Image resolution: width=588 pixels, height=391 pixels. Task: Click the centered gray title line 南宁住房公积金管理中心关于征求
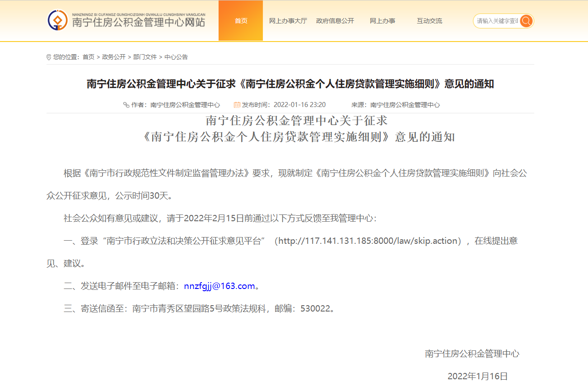click(x=297, y=121)
